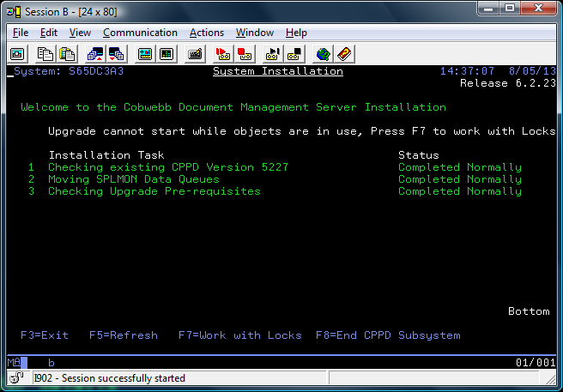Click the 'Release 6.2.23' text
This screenshot has width=563, height=392.
tap(508, 83)
